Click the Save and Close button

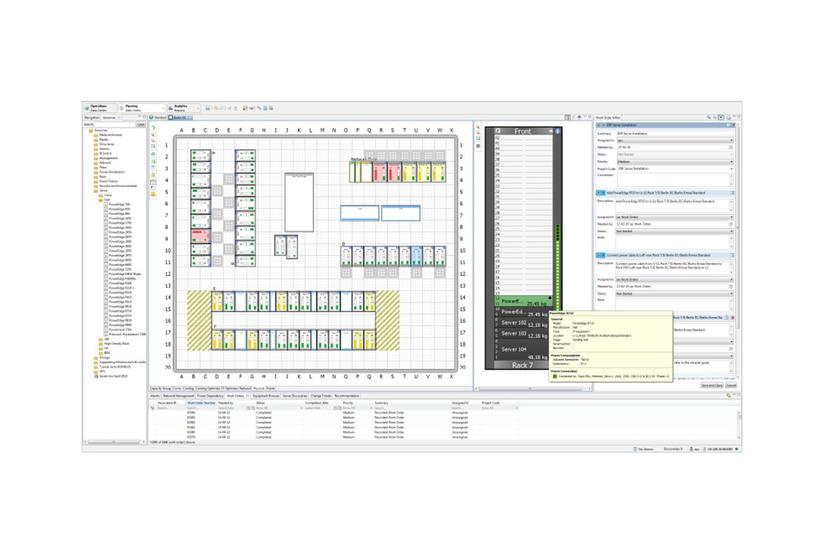pos(712,385)
